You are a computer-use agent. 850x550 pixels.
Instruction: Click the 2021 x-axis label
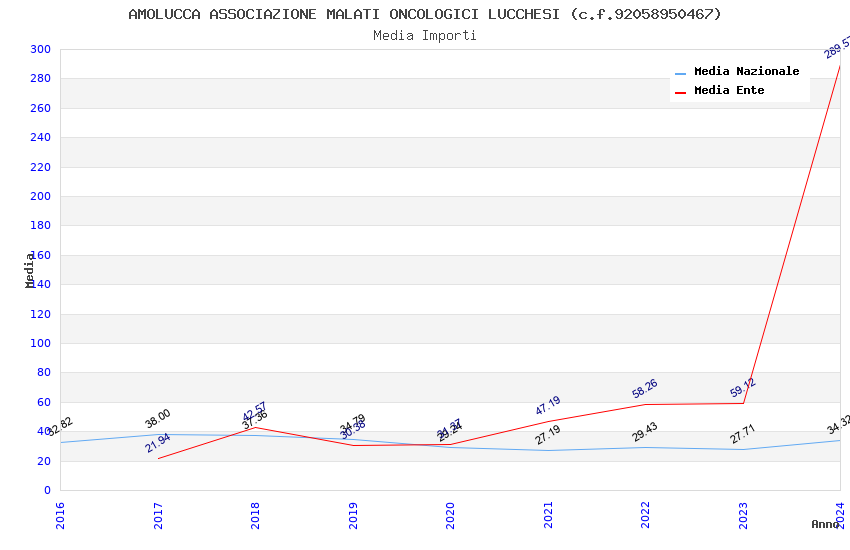tap(548, 515)
